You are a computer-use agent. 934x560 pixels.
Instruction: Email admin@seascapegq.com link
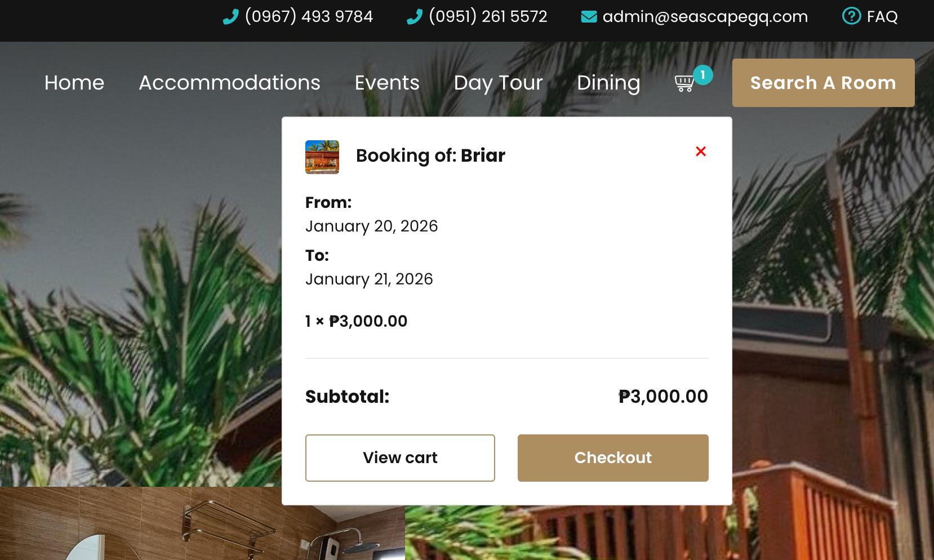(x=705, y=17)
